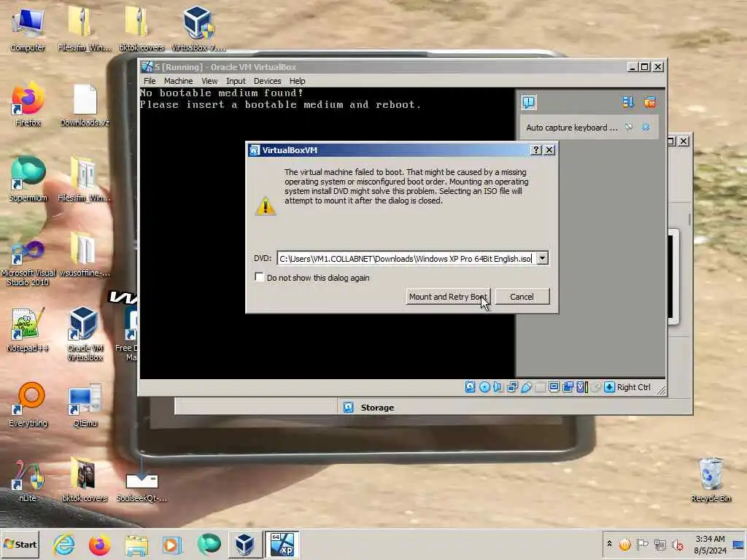Select the QtEmu desktop shortcut
This screenshot has height=560, width=747.
click(85, 404)
